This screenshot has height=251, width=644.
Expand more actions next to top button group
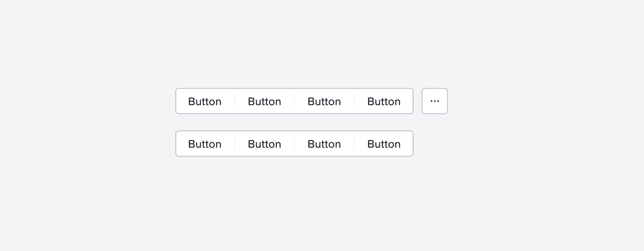coord(434,101)
